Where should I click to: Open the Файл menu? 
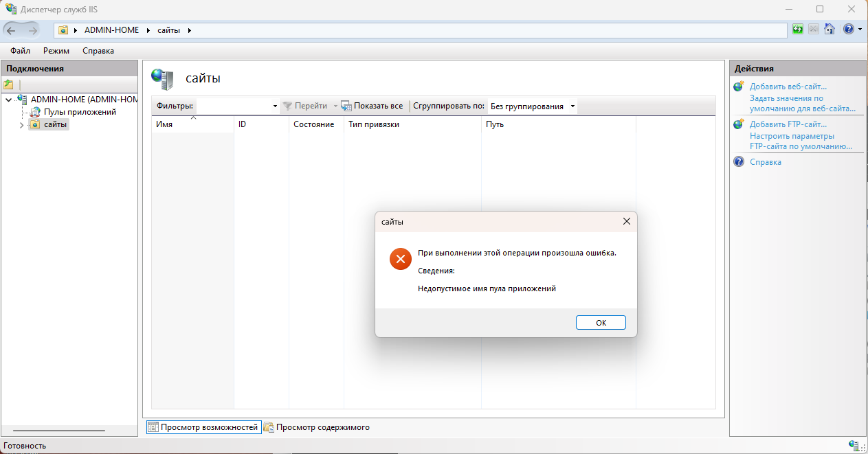pyautogui.click(x=20, y=51)
